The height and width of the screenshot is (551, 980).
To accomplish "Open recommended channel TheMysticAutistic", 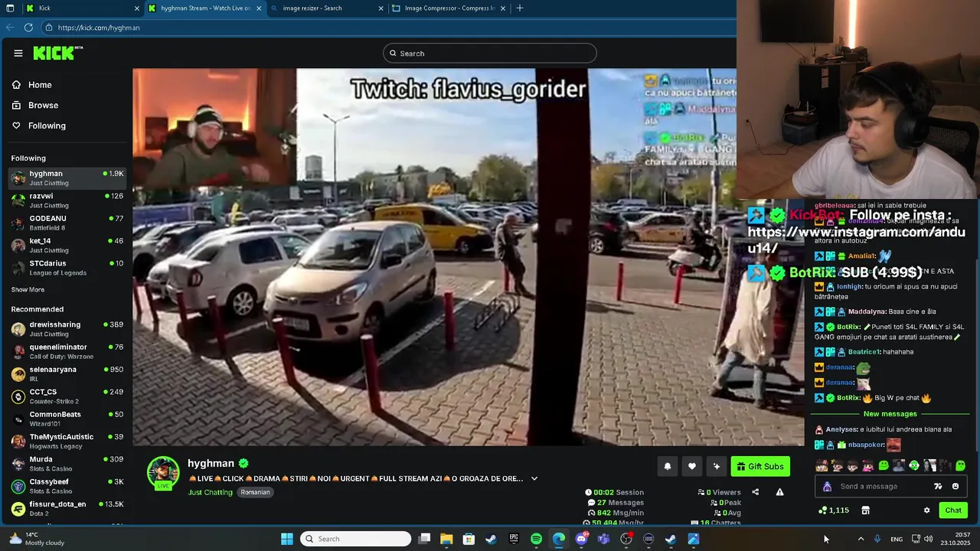I will click(67, 441).
